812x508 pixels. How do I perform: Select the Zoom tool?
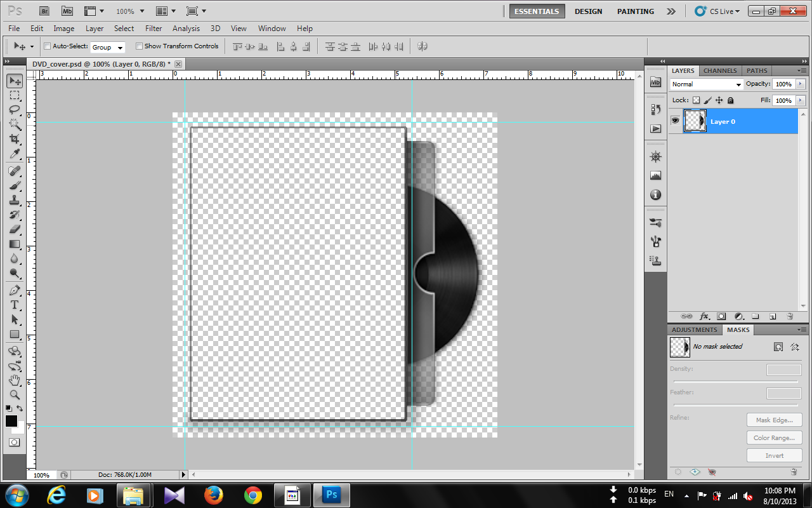coord(15,394)
